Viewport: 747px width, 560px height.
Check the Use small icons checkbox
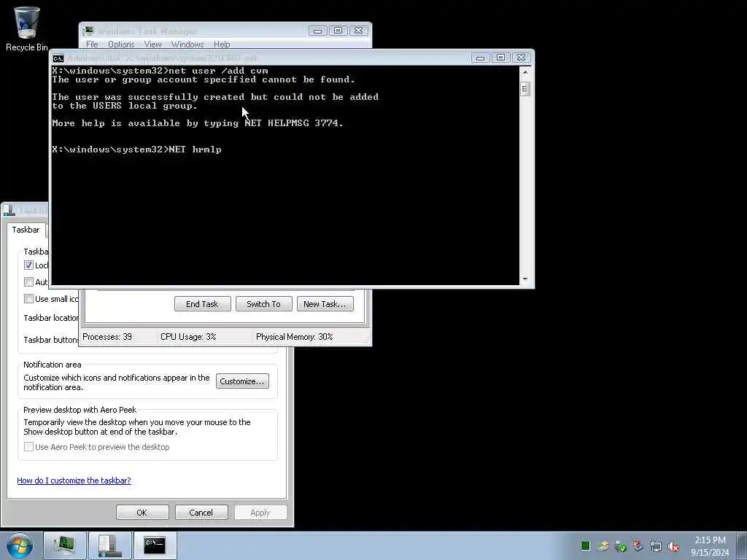pos(28,298)
